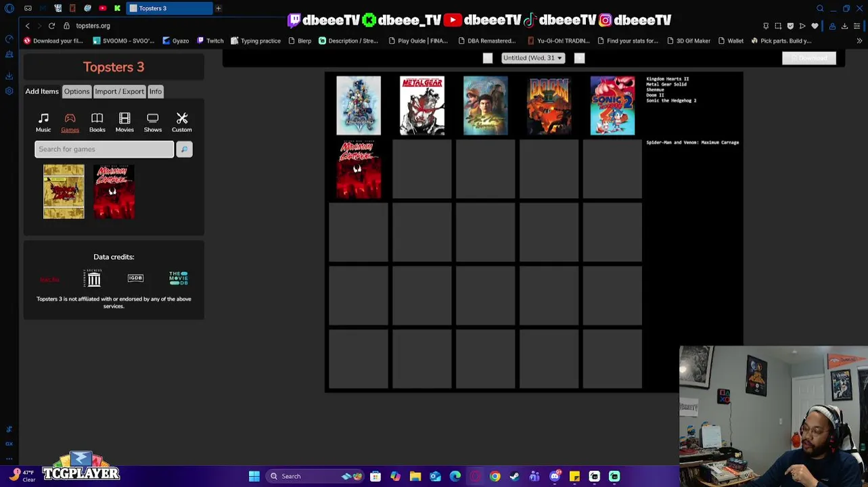This screenshot has height=487, width=868.
Task: Click the button right of chart dropdown
Action: (x=579, y=58)
